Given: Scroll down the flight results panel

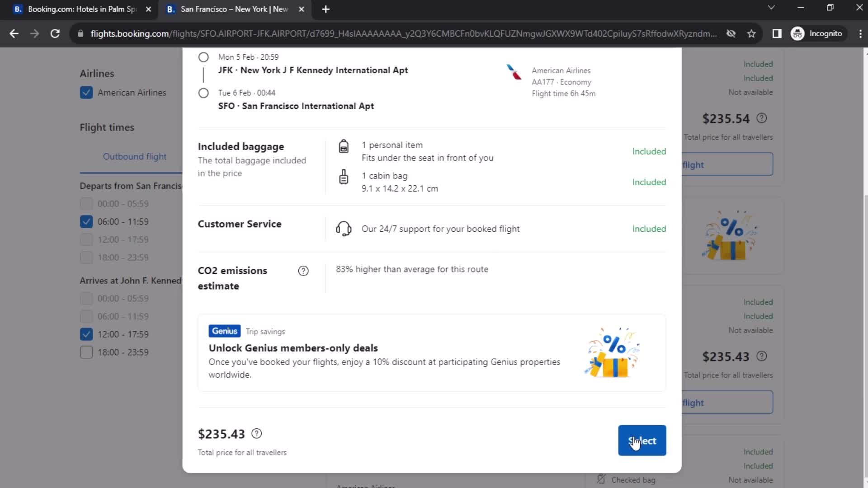Looking at the screenshot, I should 863,484.
